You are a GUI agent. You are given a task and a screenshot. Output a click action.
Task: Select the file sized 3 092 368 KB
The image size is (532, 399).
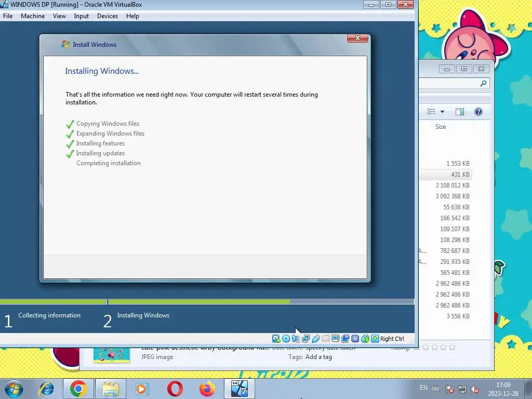[x=445, y=196]
